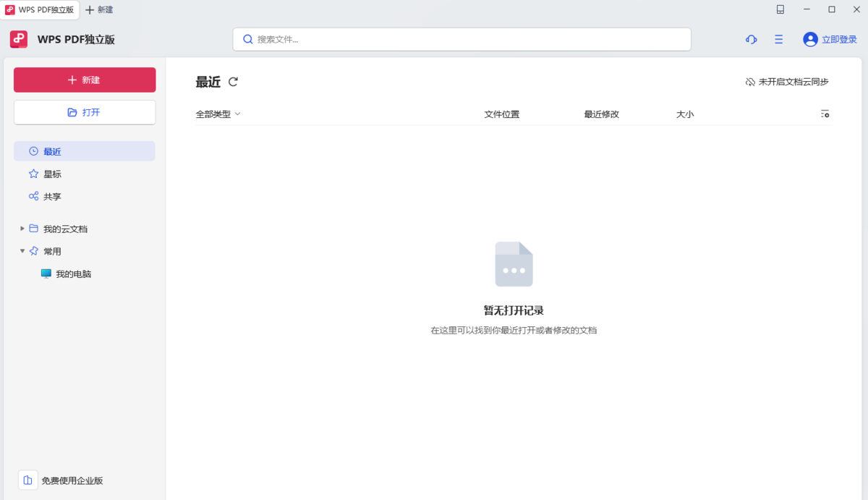Toggle the WPS PDF 独立版 app logo
Viewport: 868px width, 500px height.
pyautogui.click(x=17, y=39)
